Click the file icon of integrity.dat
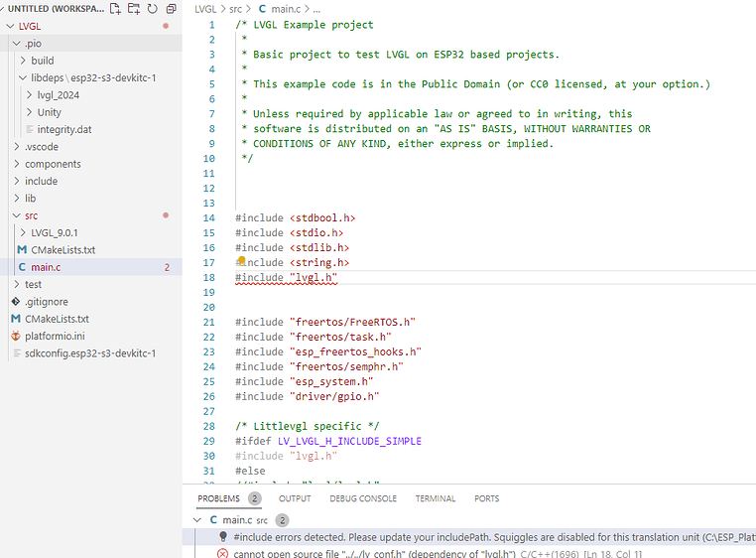The width and height of the screenshot is (756, 558). click(x=30, y=129)
